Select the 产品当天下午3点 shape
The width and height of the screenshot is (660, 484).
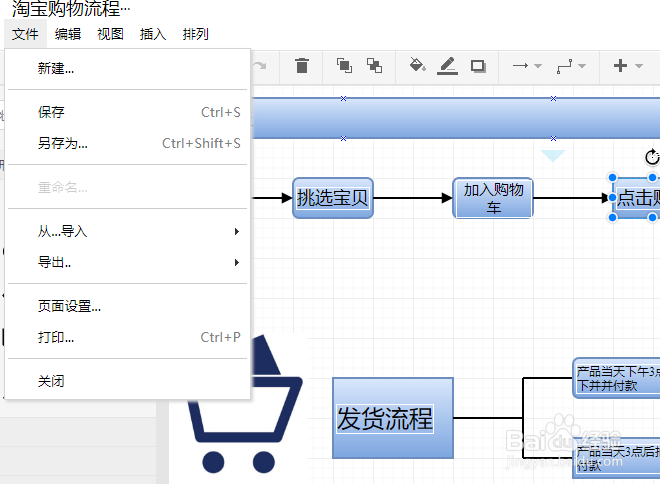pyautogui.click(x=617, y=378)
